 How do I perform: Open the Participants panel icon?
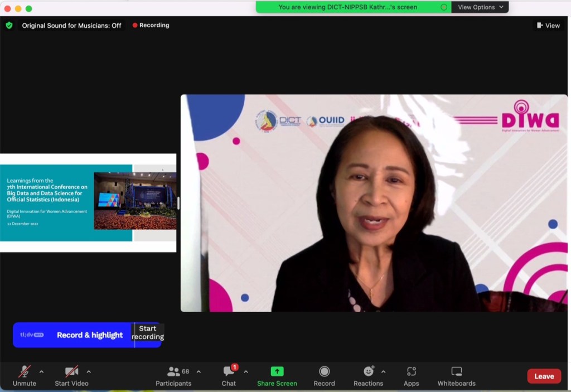tap(173, 372)
